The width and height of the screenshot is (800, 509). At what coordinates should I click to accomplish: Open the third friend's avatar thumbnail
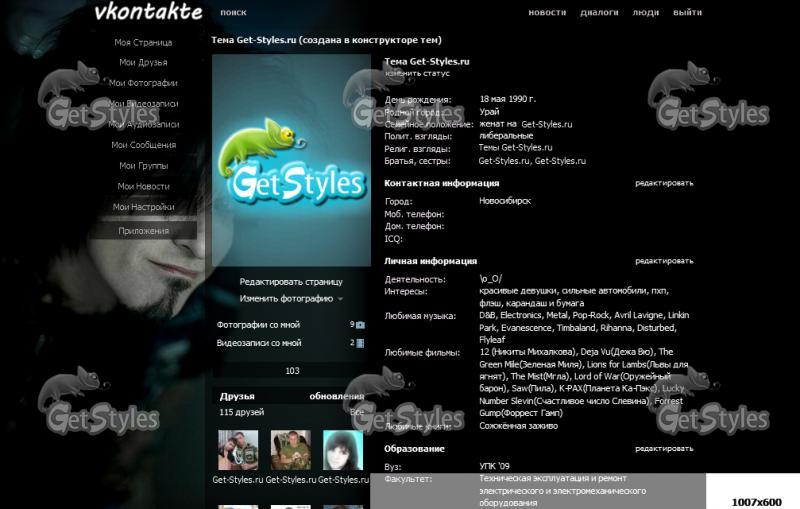click(x=343, y=450)
